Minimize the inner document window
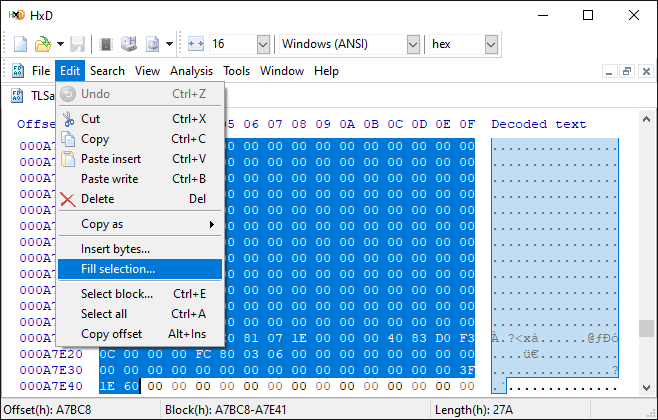658x420 pixels. coord(609,71)
